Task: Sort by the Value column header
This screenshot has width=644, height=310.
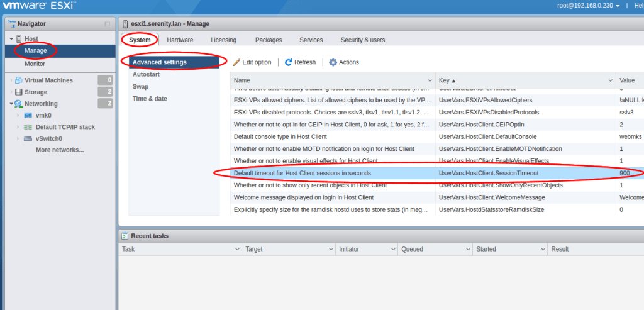Action: click(630, 80)
